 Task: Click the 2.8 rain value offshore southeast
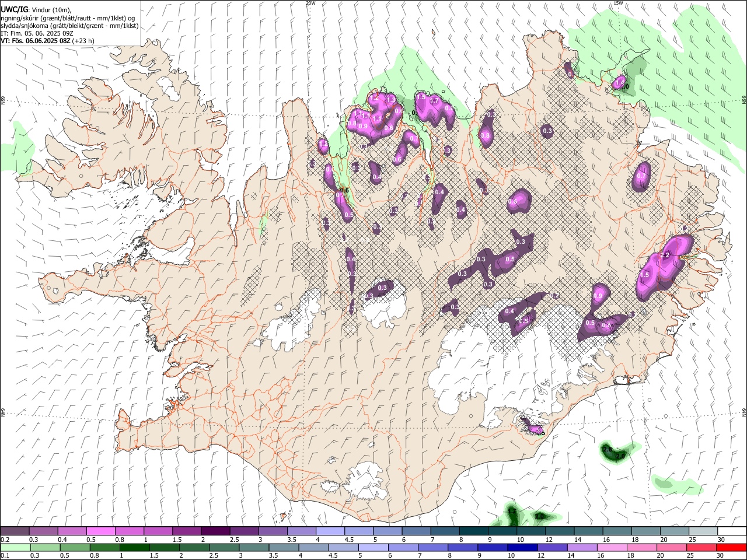tap(607, 449)
